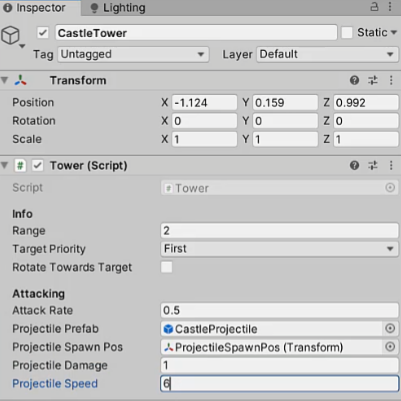Click the Position property label
This screenshot has height=401, width=401.
click(33, 102)
